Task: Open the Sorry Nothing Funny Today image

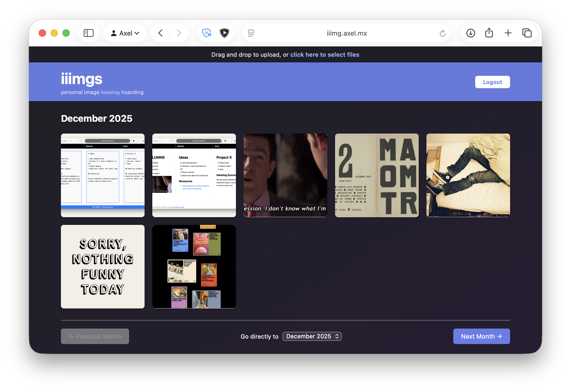Action: 103,266
